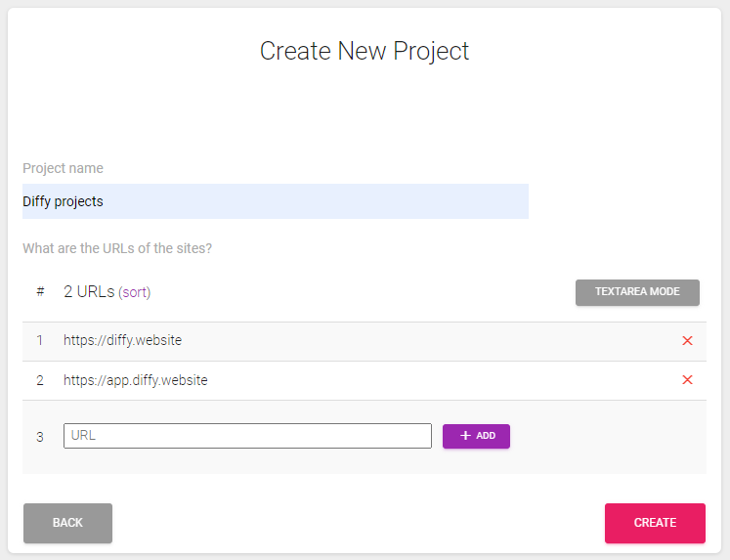Delete the https://app.diffy.website URL entry
The width and height of the screenshot is (730, 560).
(687, 380)
